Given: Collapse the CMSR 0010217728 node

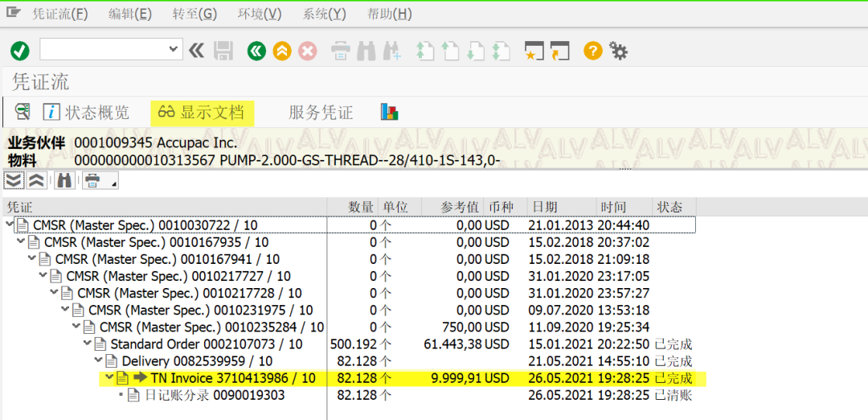Looking at the screenshot, I should coord(54,293).
